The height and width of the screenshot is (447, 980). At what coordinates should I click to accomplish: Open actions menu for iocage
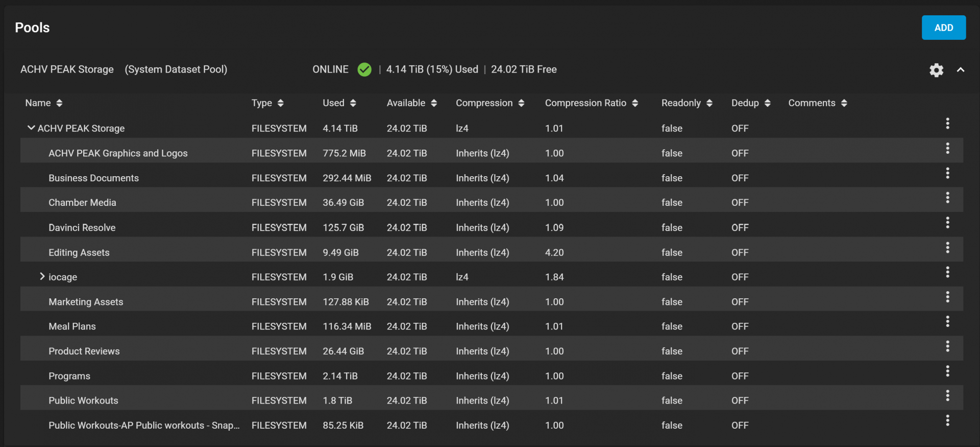[947, 272]
